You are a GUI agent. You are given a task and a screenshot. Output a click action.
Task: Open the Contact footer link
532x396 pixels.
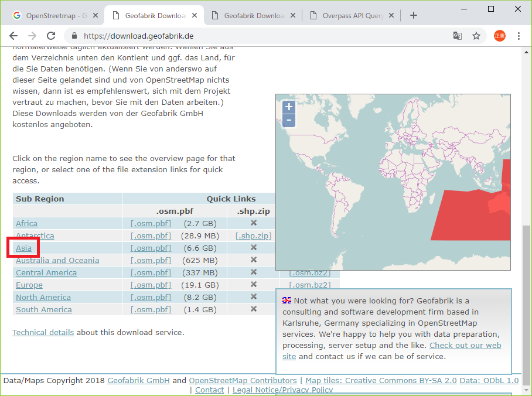(x=209, y=390)
